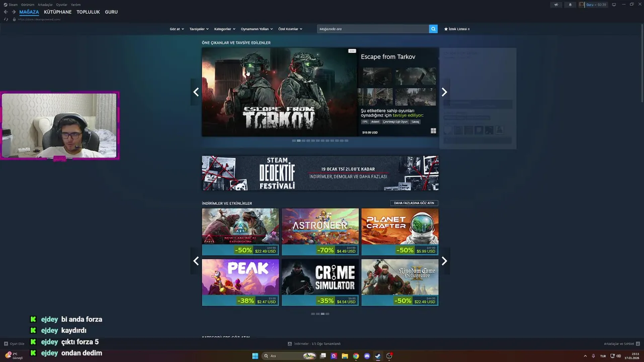
Task: Open the announcements megaphone icon
Action: click(x=556, y=5)
